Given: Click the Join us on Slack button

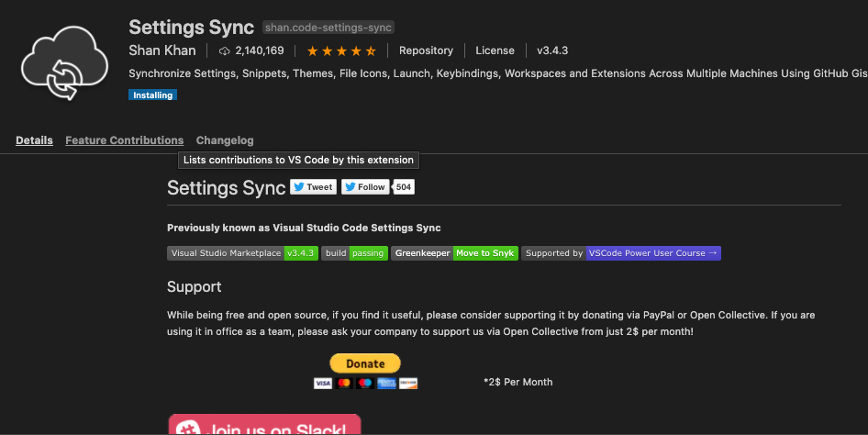Looking at the screenshot, I should (x=264, y=425).
